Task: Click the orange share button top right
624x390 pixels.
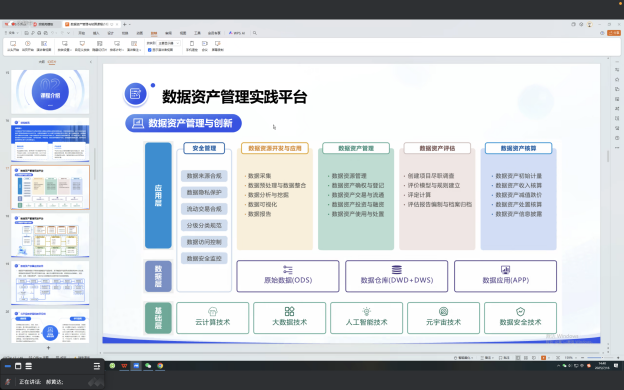Action: click(614, 33)
